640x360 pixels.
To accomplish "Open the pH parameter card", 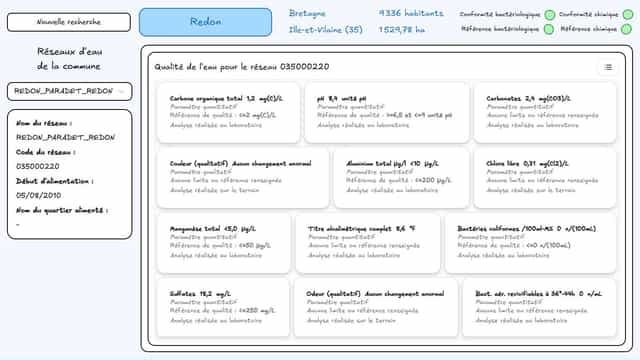I will (x=387, y=112).
